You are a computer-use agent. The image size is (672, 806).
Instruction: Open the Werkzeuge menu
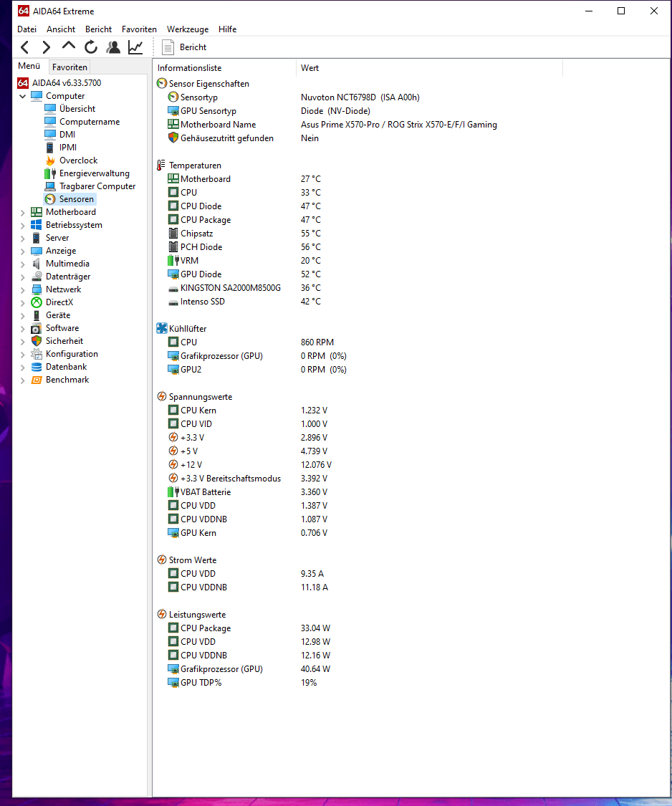(188, 29)
